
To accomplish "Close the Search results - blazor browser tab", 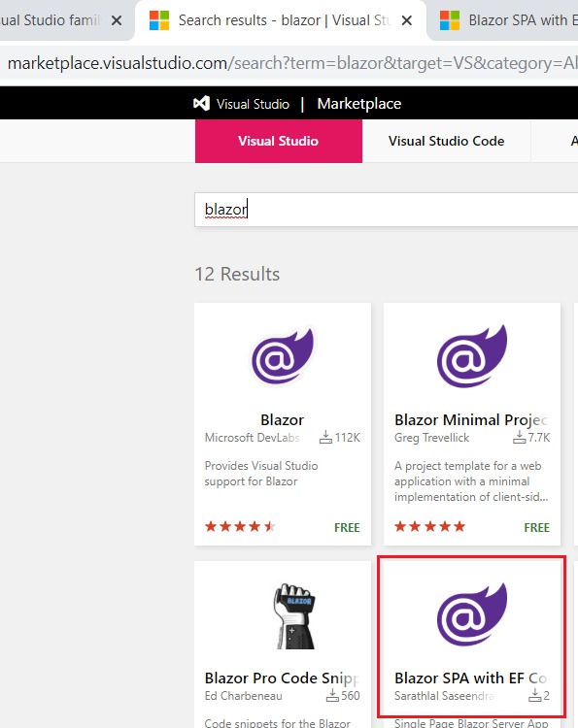I will (407, 20).
